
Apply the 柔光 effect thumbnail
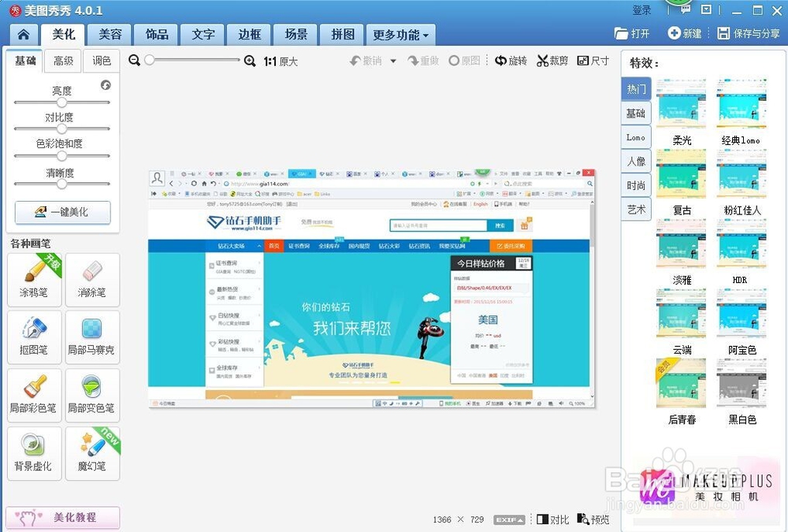point(682,103)
